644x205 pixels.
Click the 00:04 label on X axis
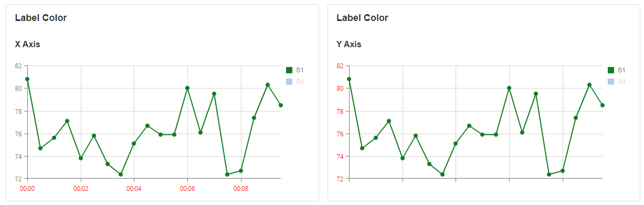pos(134,188)
